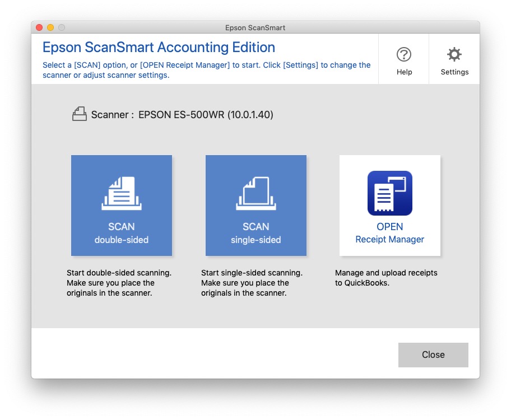Click the Settings label under the gear
511x420 pixels.
coord(454,72)
